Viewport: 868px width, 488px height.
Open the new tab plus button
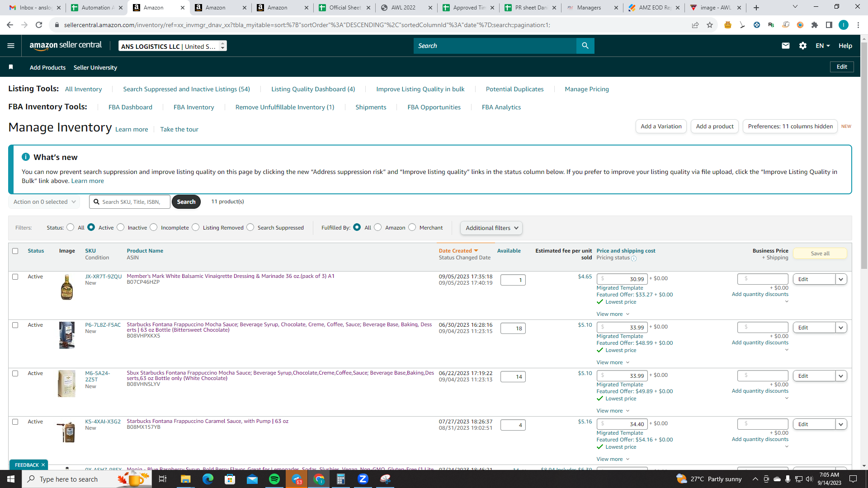coord(756,8)
